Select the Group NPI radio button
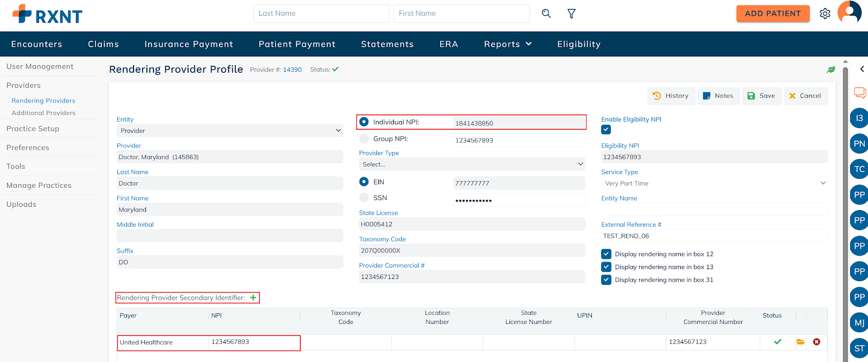 (364, 139)
